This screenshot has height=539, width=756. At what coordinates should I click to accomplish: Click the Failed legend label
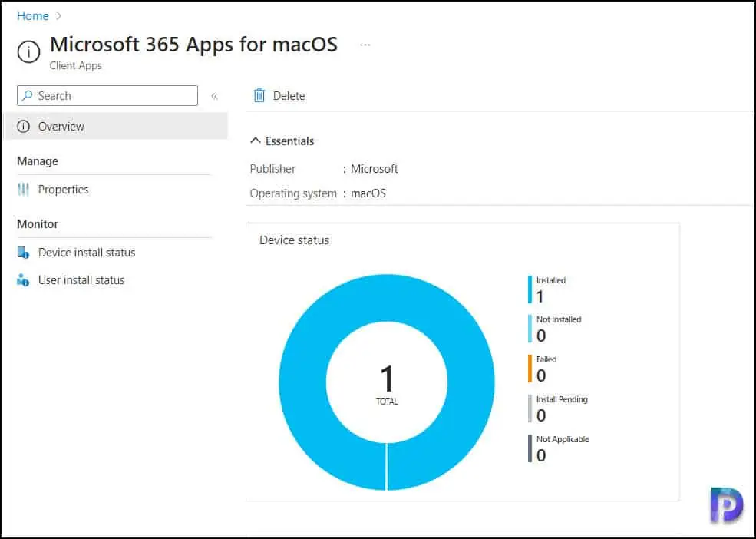pos(546,359)
